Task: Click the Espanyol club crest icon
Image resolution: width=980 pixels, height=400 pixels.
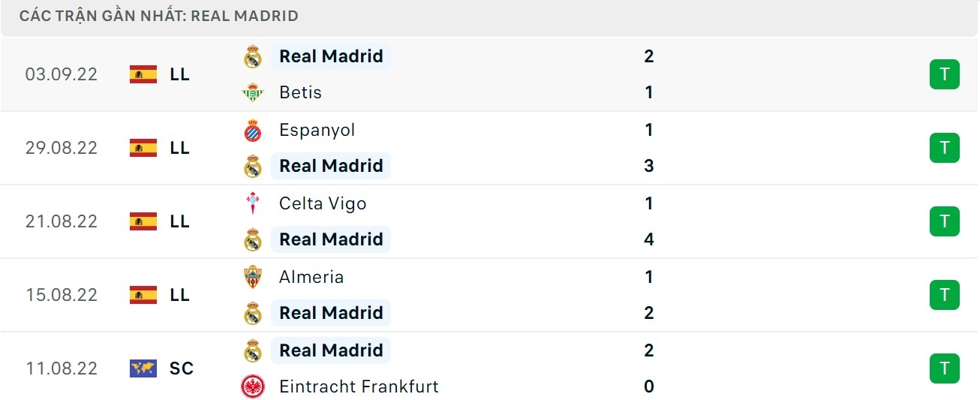Action: click(x=253, y=131)
